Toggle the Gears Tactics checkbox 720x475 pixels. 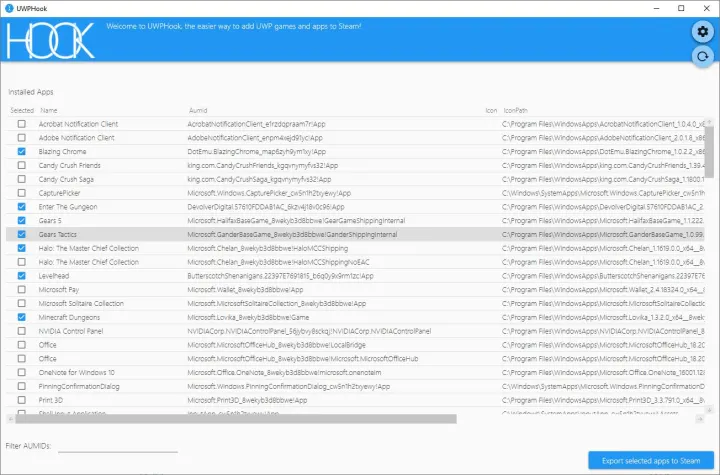[x=22, y=234]
